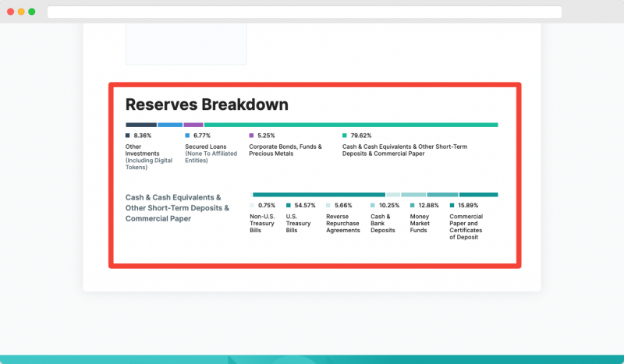Click Commercial Paper and Certificates of Deposit label
Viewport: 624px width, 364px height.
point(466,227)
